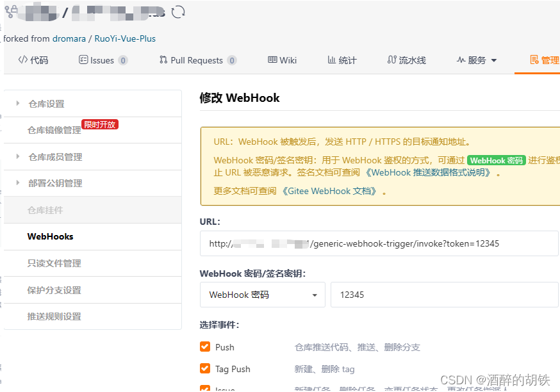The image size is (560, 392).
Task: Switch to the 管理 tab
Action: tap(545, 60)
